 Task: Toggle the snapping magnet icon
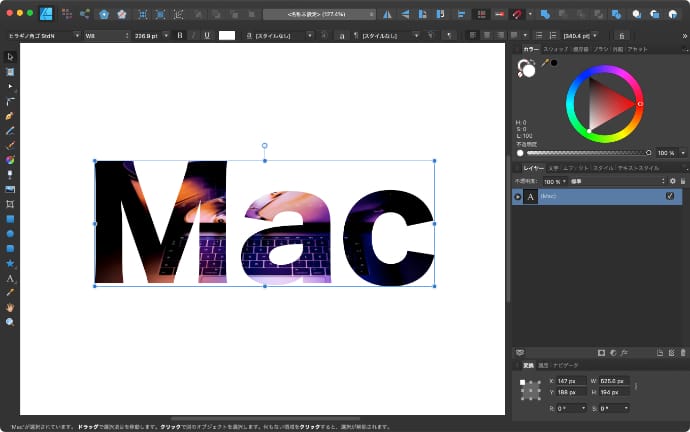tap(517, 14)
